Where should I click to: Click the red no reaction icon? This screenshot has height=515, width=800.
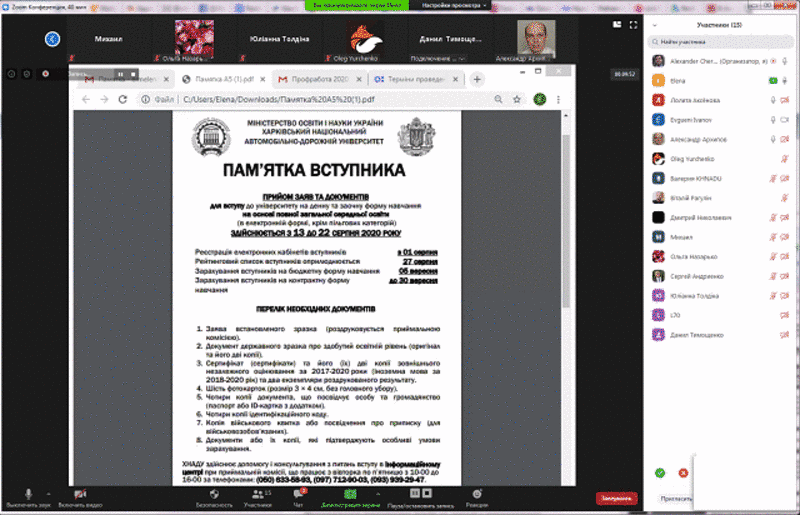pyautogui.click(x=683, y=473)
